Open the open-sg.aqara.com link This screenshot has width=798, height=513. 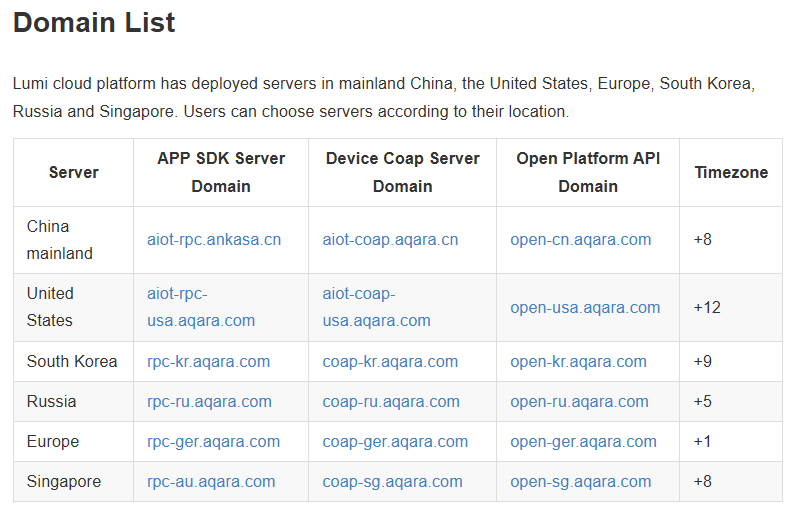point(580,482)
